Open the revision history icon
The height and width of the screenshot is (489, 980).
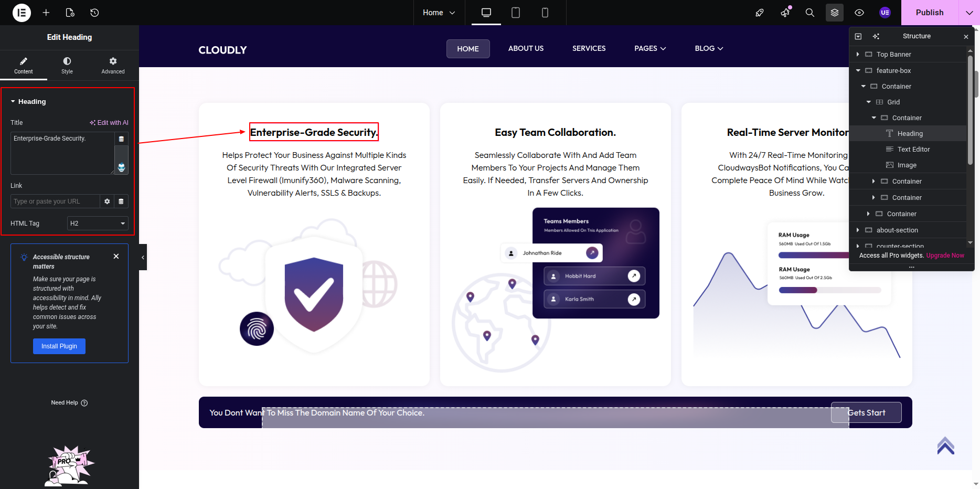point(94,13)
